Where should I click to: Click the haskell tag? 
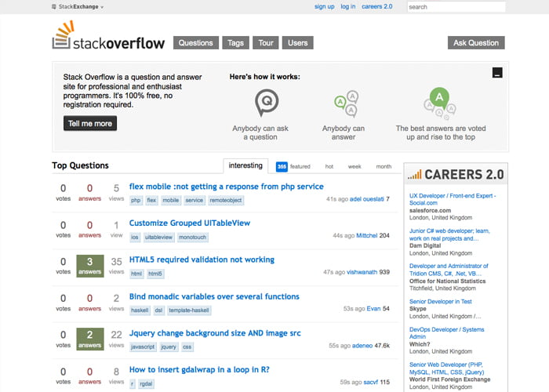coord(140,310)
